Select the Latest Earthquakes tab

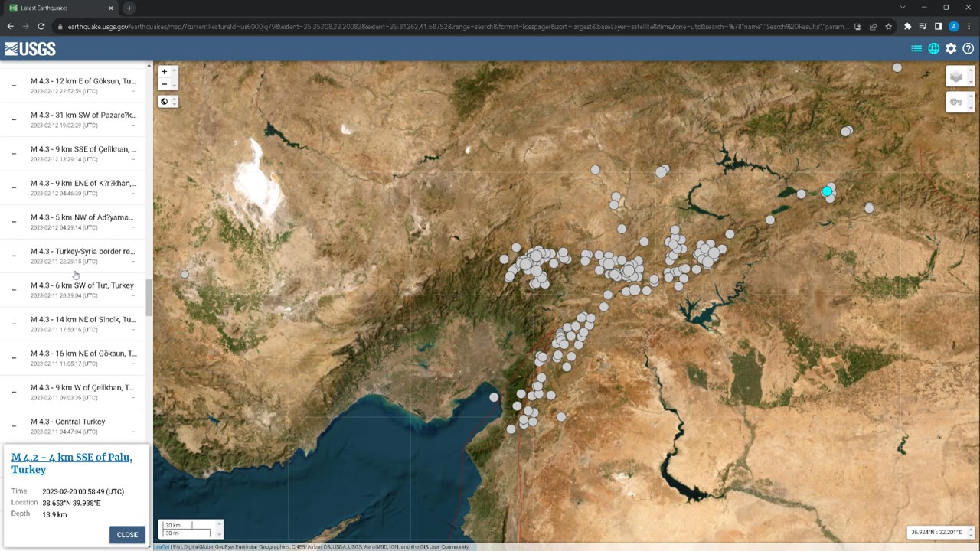click(x=61, y=8)
